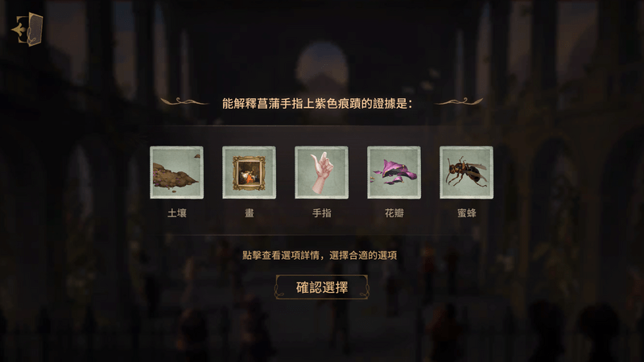The width and height of the screenshot is (644, 362).
Task: Click the divider line above the cards
Action: [321, 125]
